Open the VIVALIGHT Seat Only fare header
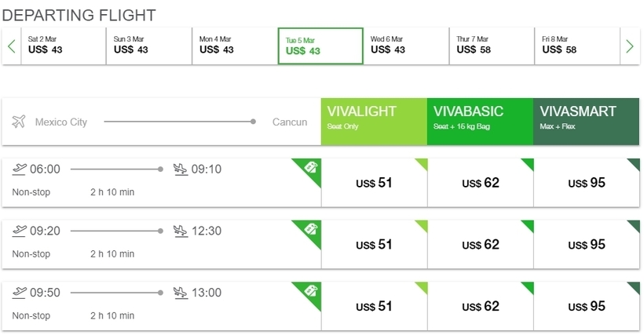The width and height of the screenshot is (644, 335). coord(374,122)
